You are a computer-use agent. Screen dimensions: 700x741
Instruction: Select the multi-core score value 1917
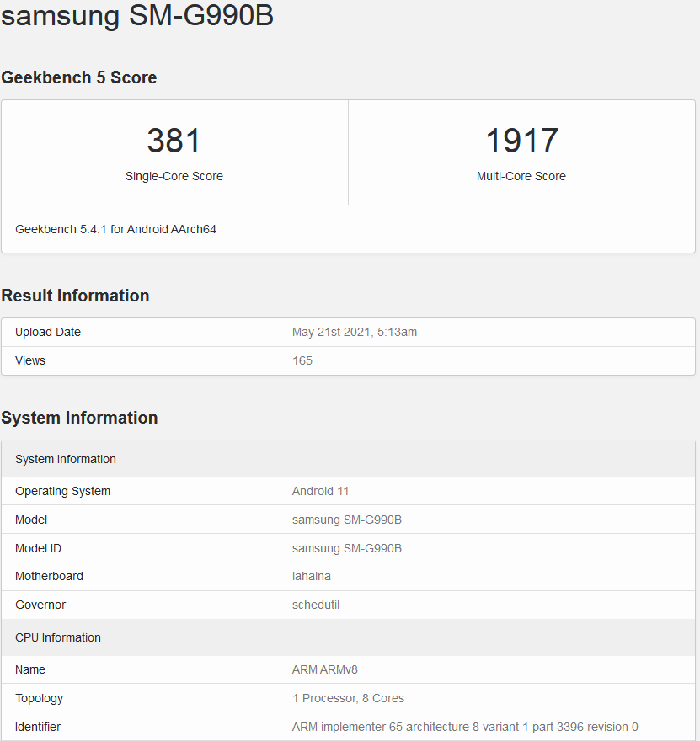(x=521, y=141)
